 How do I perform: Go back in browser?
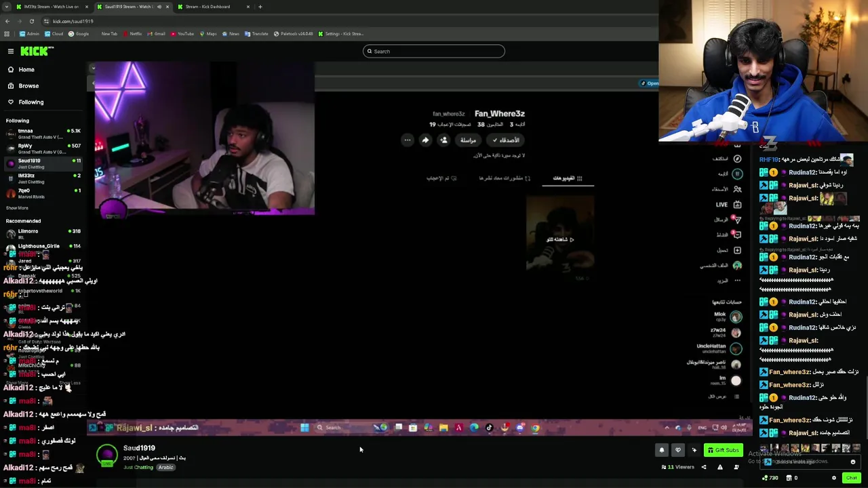click(x=7, y=21)
